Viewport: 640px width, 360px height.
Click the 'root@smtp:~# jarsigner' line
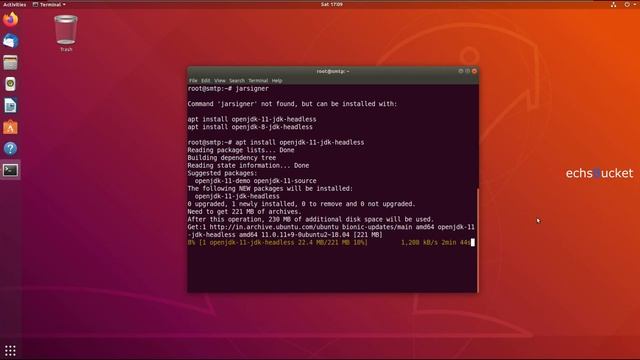tap(228, 89)
